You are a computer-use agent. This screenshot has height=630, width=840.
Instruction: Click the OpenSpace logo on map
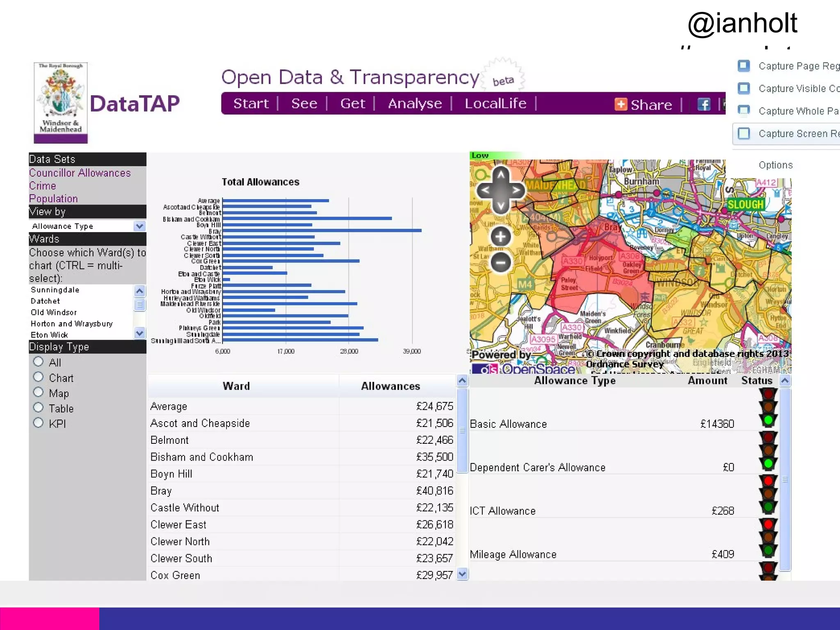click(524, 369)
